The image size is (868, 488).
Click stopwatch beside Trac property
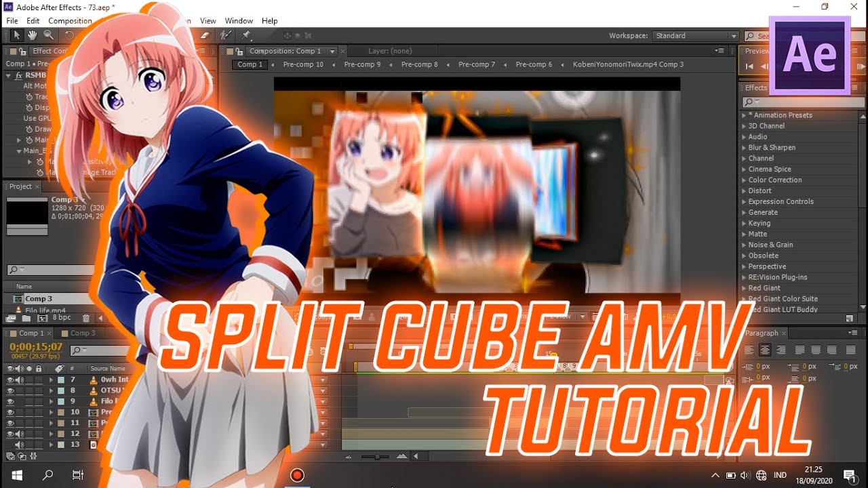29,97
